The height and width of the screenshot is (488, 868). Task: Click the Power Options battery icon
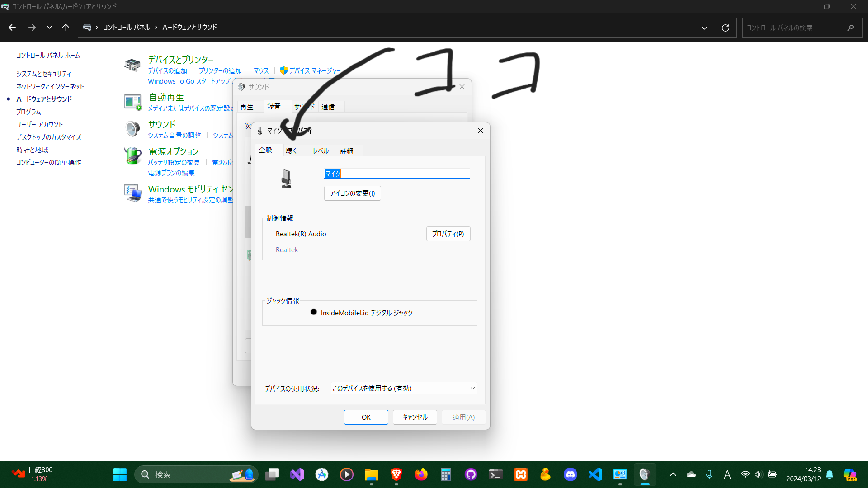132,156
